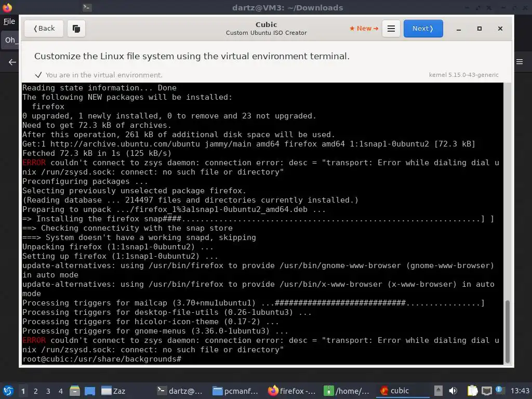Click the kernel 5.15.0-43-generic label

464,75
